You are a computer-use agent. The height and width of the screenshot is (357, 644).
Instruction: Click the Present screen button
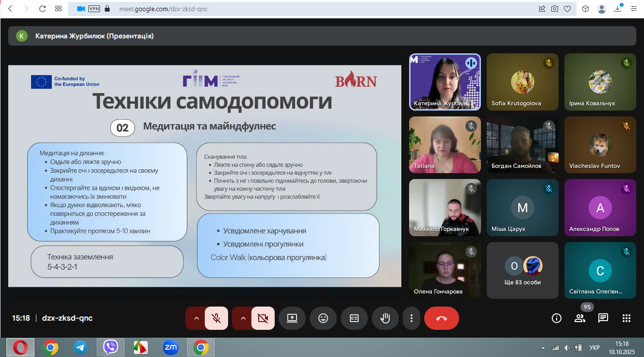[x=292, y=318]
